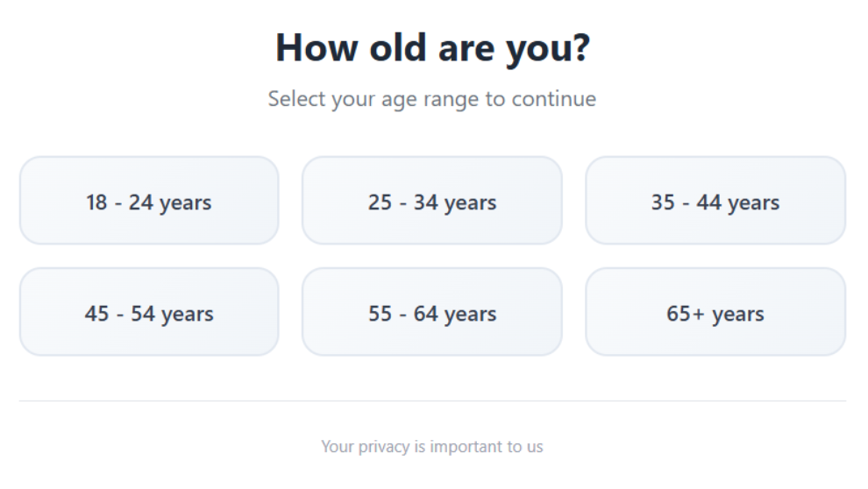Pick the oldest age range card
The width and height of the screenshot is (868, 489).
click(x=715, y=312)
